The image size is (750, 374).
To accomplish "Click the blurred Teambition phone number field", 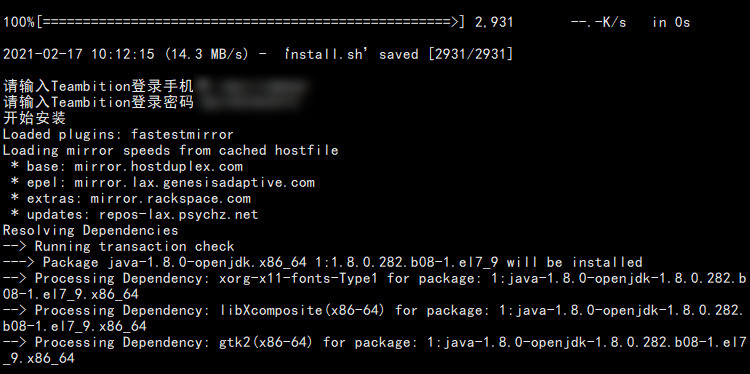I will [x=252, y=87].
